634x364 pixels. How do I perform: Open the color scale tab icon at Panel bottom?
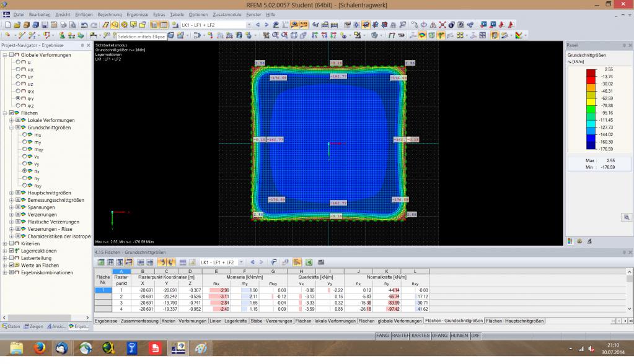coord(570,241)
